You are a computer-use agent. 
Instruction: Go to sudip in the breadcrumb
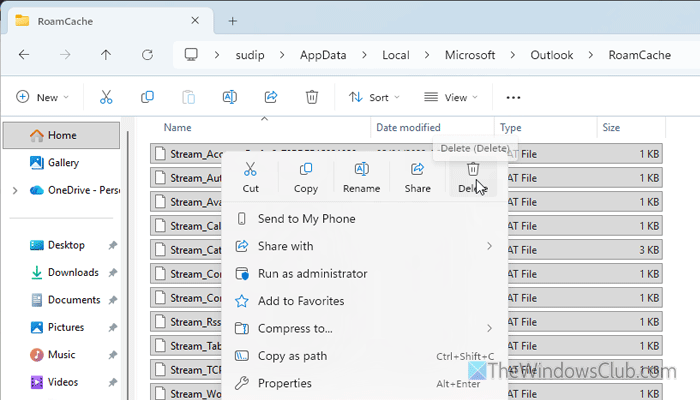pyautogui.click(x=250, y=55)
